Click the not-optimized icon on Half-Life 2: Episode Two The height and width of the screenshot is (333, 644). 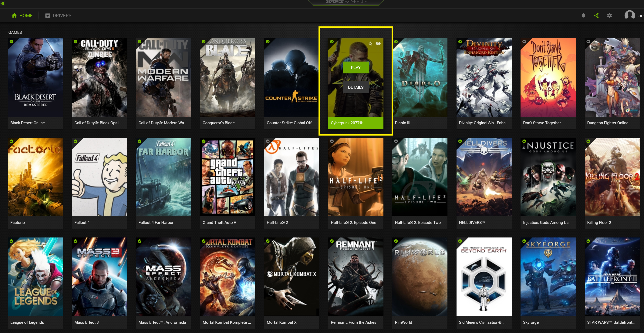click(x=396, y=142)
